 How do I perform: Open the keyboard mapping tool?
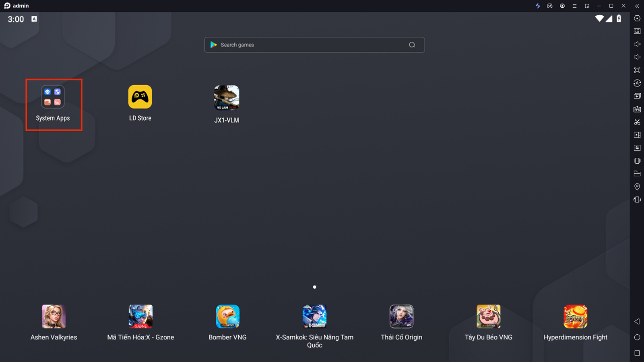click(x=637, y=31)
